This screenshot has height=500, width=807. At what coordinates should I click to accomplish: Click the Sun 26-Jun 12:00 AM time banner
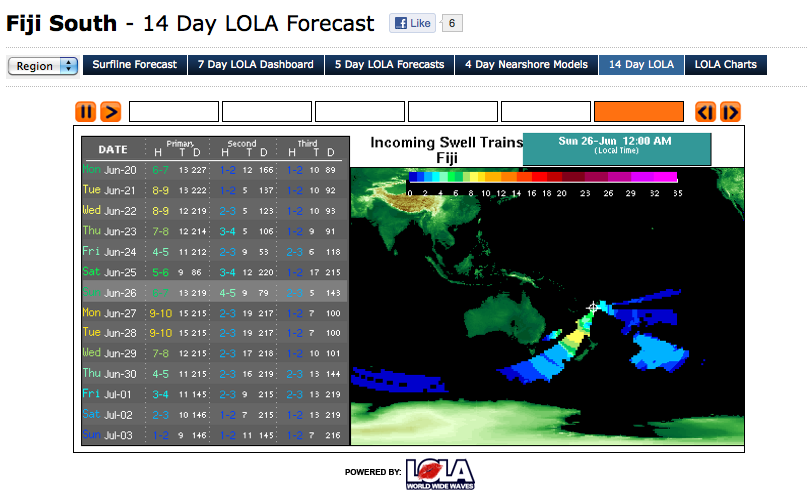coord(617,149)
